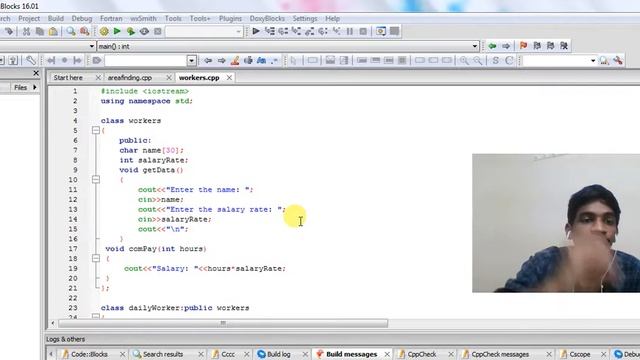Build the project with gear icon
Image resolution: width=640 pixels, height=360 pixels.
click(x=104, y=31)
